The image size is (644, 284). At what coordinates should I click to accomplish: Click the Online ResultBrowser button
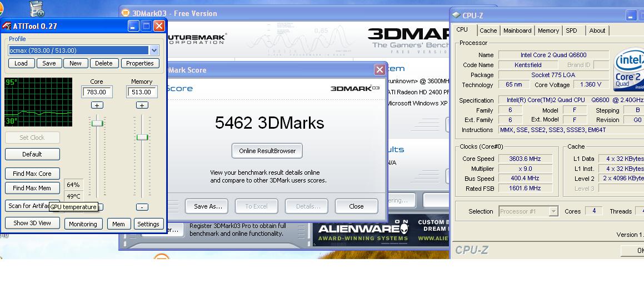click(x=267, y=151)
